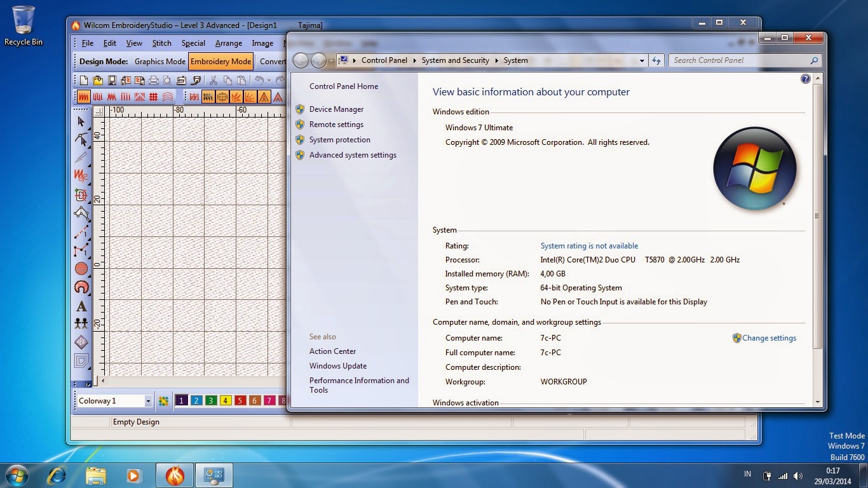Click the Paste clipboard icon
Screen dimensions: 868x488
(x=241, y=80)
